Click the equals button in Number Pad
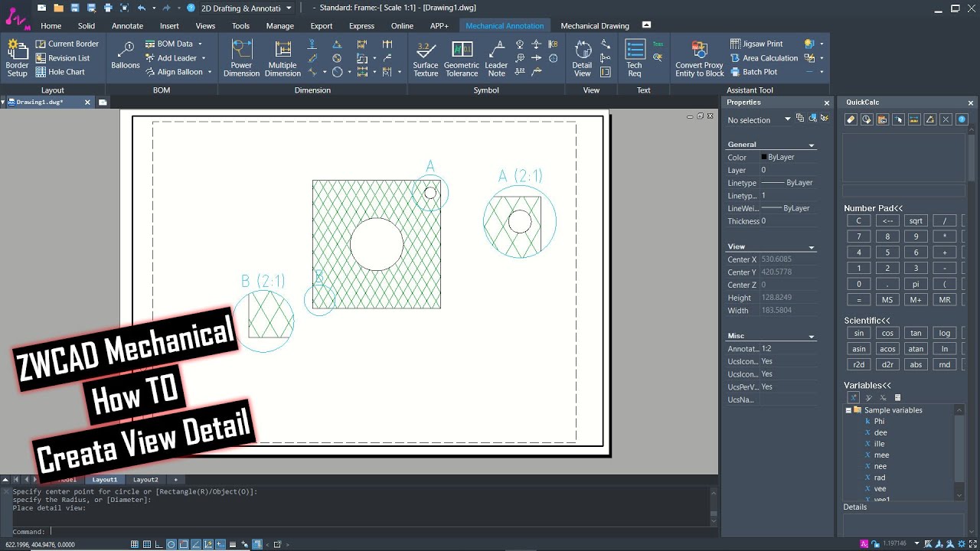 tap(859, 300)
